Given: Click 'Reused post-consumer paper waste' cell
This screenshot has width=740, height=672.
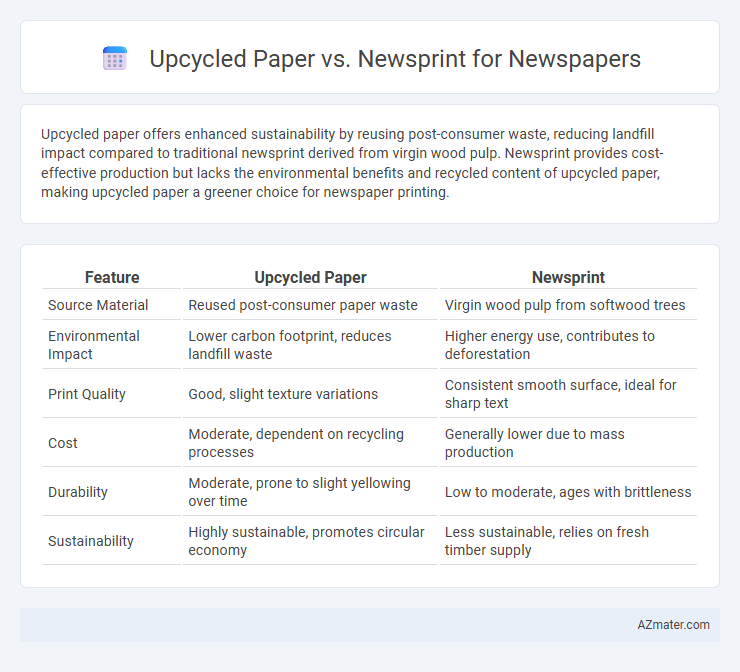Looking at the screenshot, I should (303, 305).
